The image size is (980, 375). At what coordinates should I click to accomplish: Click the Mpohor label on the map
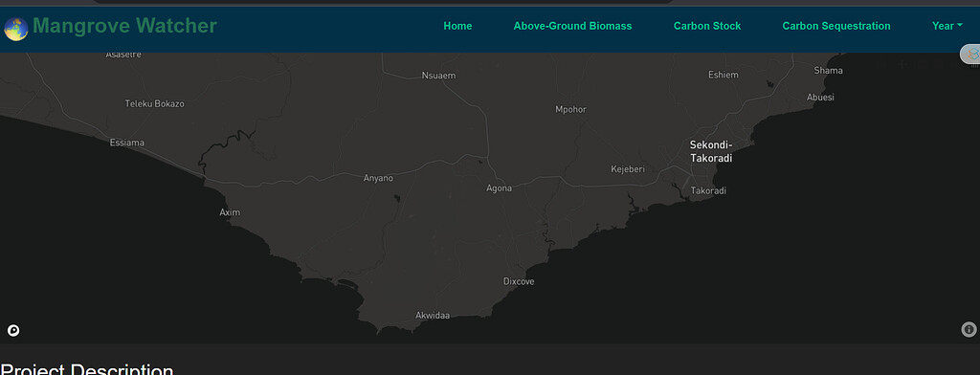click(x=571, y=109)
